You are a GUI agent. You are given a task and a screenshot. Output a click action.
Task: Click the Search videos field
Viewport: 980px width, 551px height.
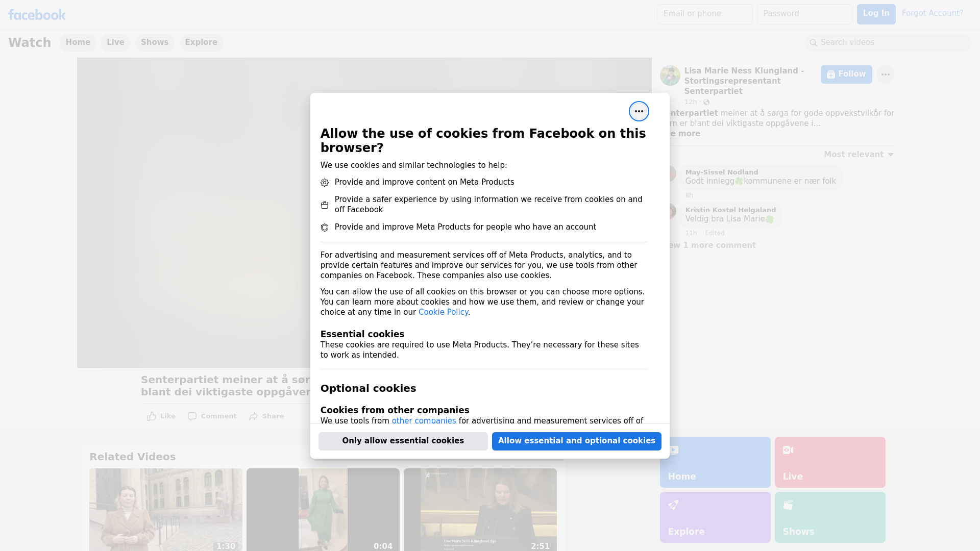[x=888, y=42]
